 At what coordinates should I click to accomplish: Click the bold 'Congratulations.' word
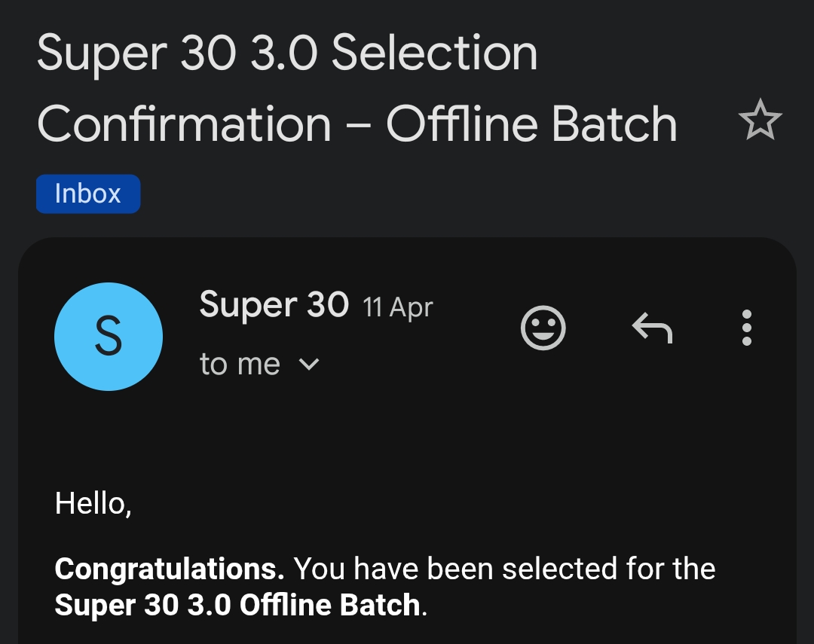tap(170, 569)
